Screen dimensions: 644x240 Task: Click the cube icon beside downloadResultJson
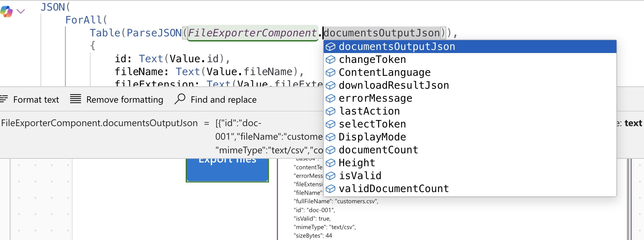tap(331, 85)
